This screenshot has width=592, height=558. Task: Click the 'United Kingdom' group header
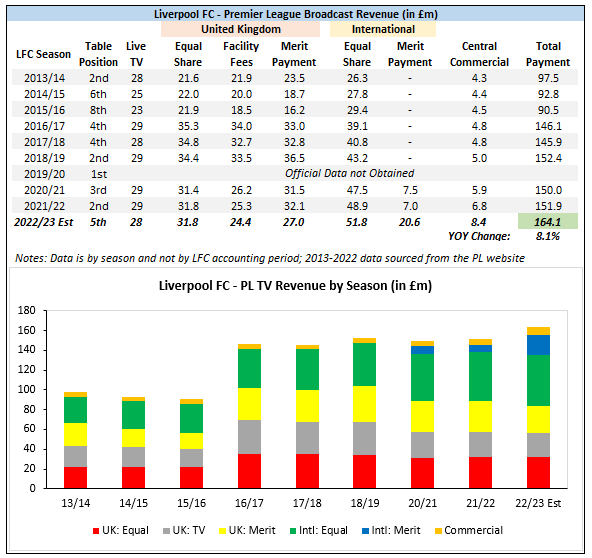click(x=240, y=29)
